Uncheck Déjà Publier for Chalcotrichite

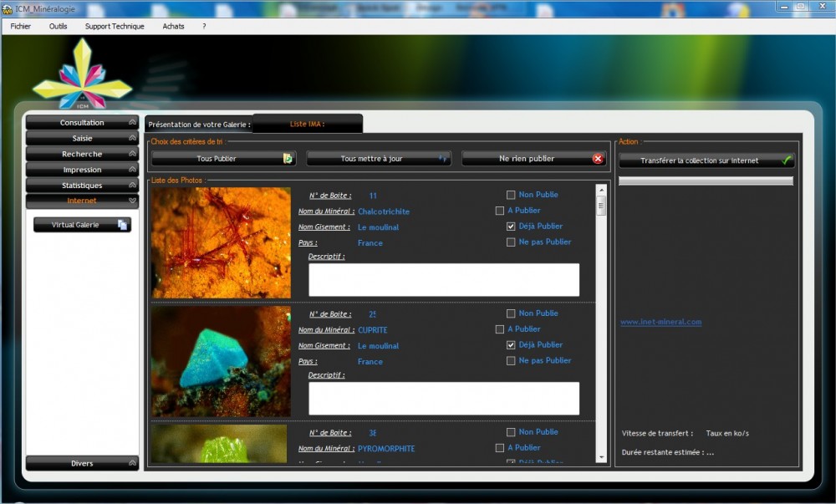(511, 227)
